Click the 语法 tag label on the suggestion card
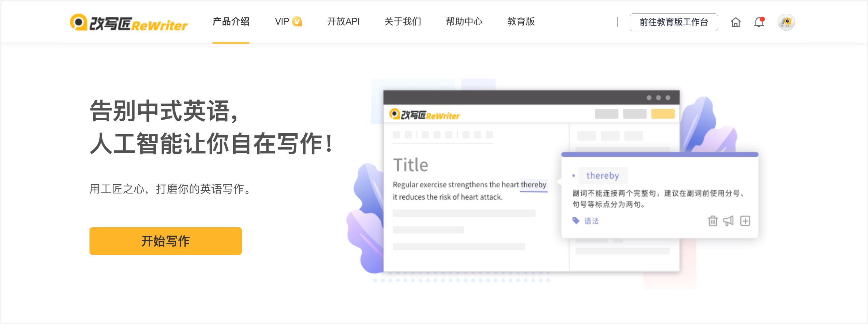The width and height of the screenshot is (868, 324). (591, 221)
